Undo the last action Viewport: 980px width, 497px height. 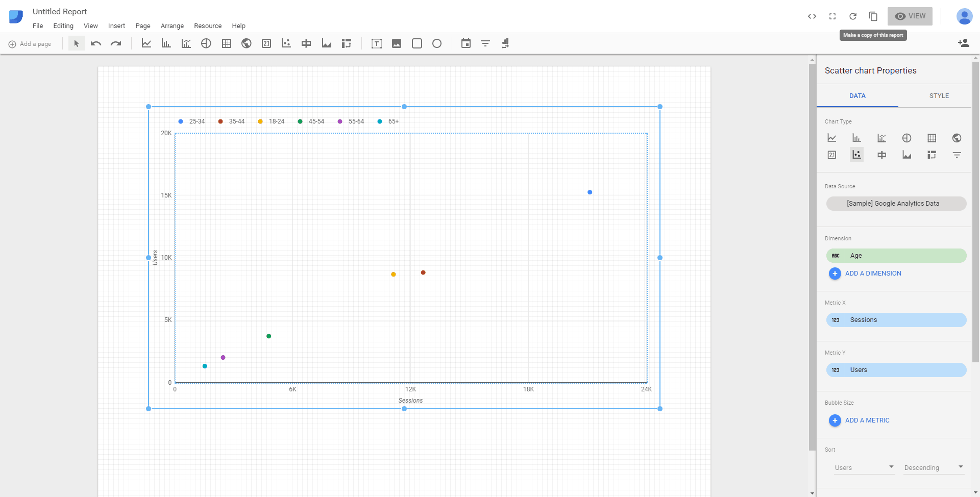95,43
